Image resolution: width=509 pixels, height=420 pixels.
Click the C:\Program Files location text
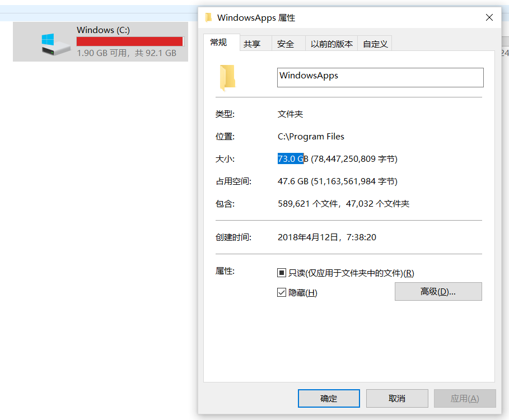[x=311, y=136]
